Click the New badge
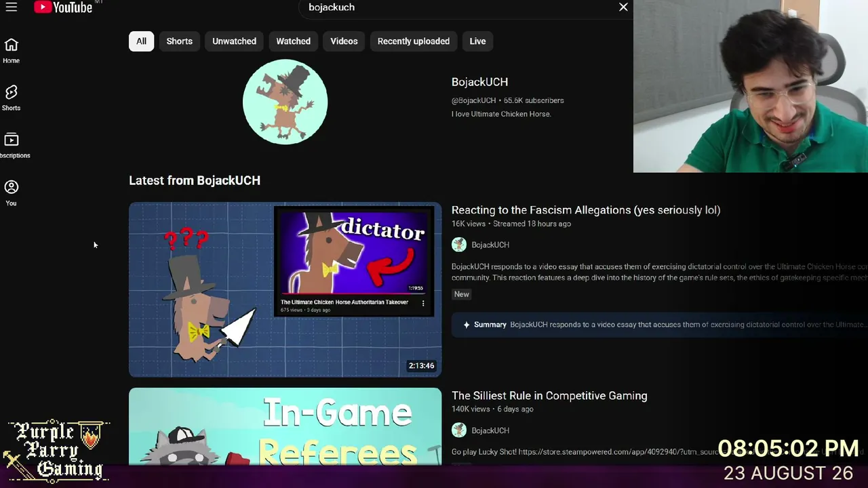Viewport: 868px width, 488px height. (462, 294)
